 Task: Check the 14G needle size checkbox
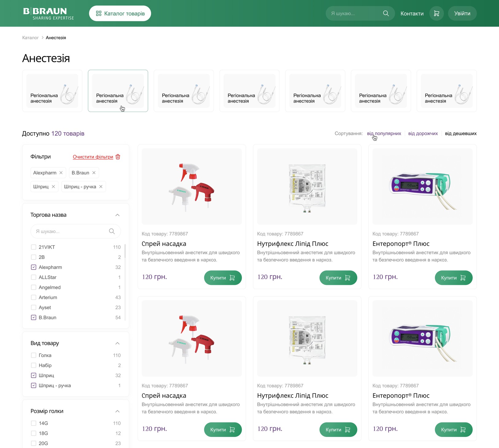point(34,423)
